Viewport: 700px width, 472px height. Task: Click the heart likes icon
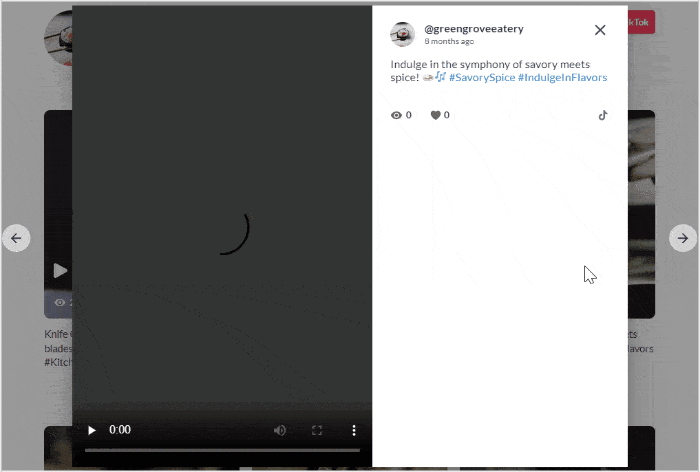tap(435, 115)
